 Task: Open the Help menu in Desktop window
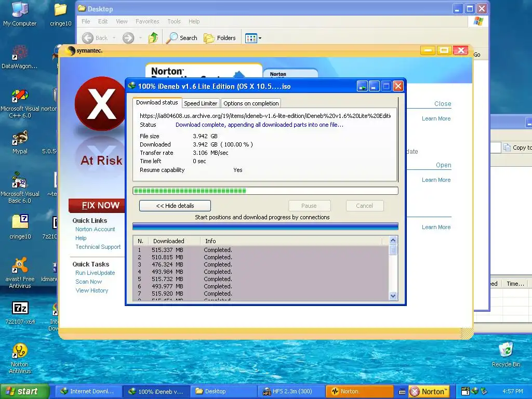click(x=194, y=21)
